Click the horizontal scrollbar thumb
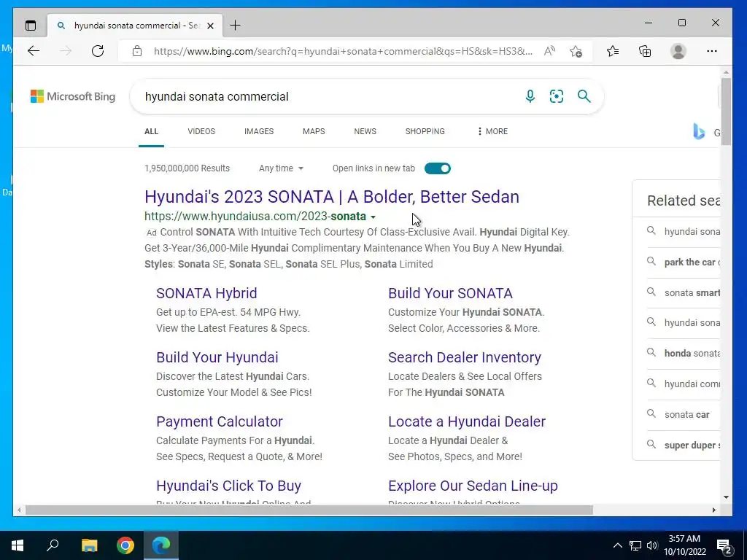The width and height of the screenshot is (747, 560). click(x=309, y=510)
